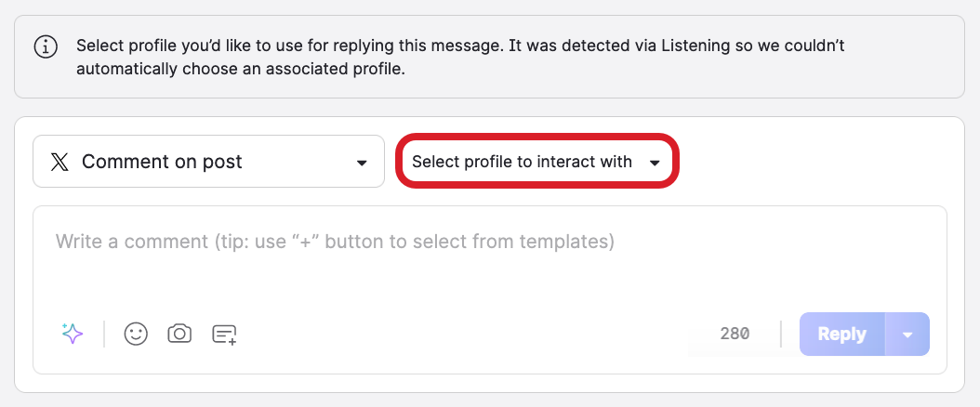Expand the arrow next to Reply button
The height and width of the screenshot is (407, 980).
[x=907, y=335]
